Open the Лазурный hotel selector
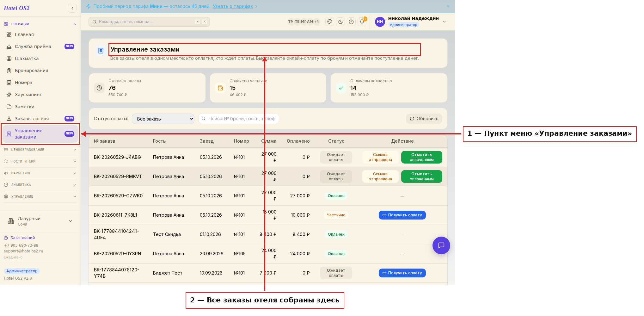The image size is (644, 316). (40, 221)
